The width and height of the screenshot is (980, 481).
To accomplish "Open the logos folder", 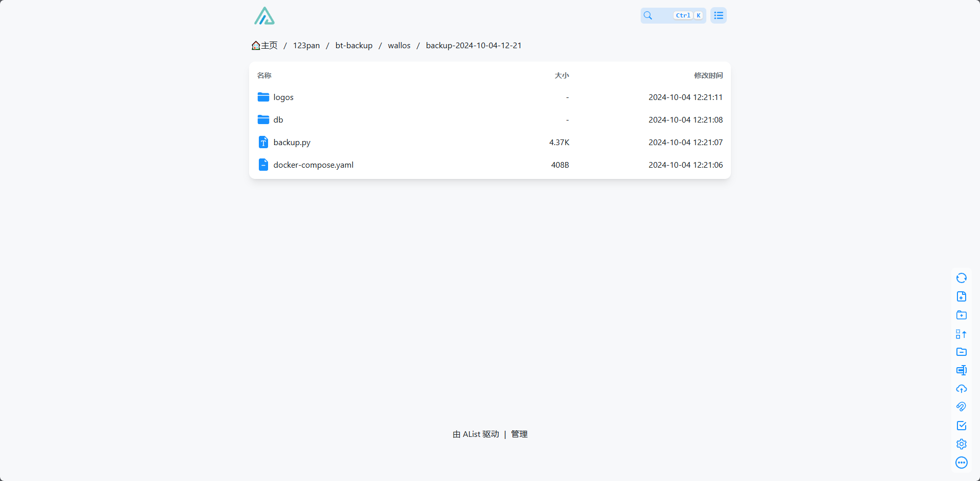I will [283, 97].
